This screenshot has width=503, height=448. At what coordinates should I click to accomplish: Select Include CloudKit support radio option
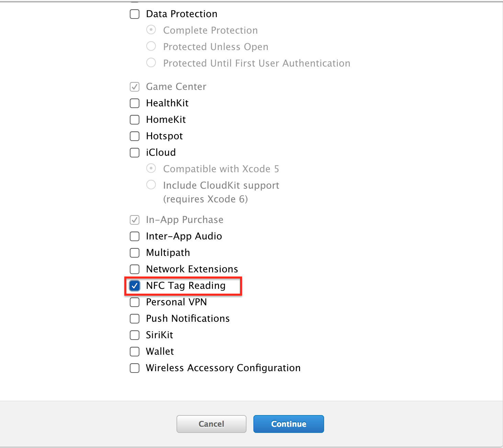151,185
